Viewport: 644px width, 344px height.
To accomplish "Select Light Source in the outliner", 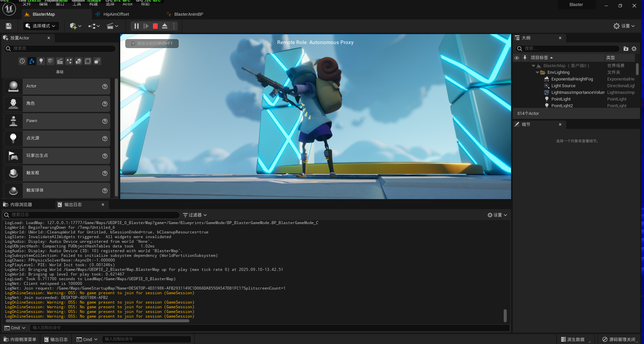I will 563,86.
